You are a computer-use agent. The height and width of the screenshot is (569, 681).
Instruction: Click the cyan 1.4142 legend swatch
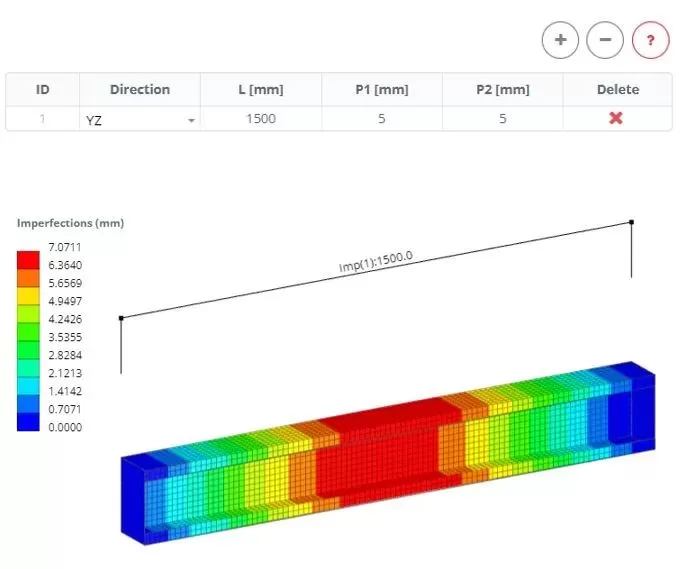pyautogui.click(x=28, y=386)
